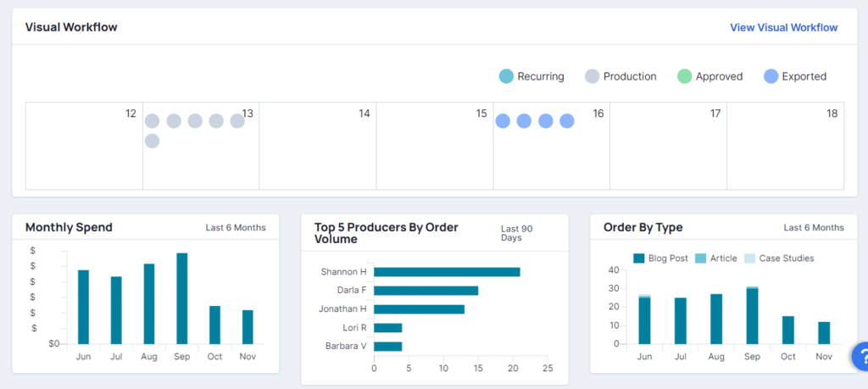Image resolution: width=868 pixels, height=389 pixels.
Task: Toggle Case Studies series in chart legend
Action: tap(779, 258)
